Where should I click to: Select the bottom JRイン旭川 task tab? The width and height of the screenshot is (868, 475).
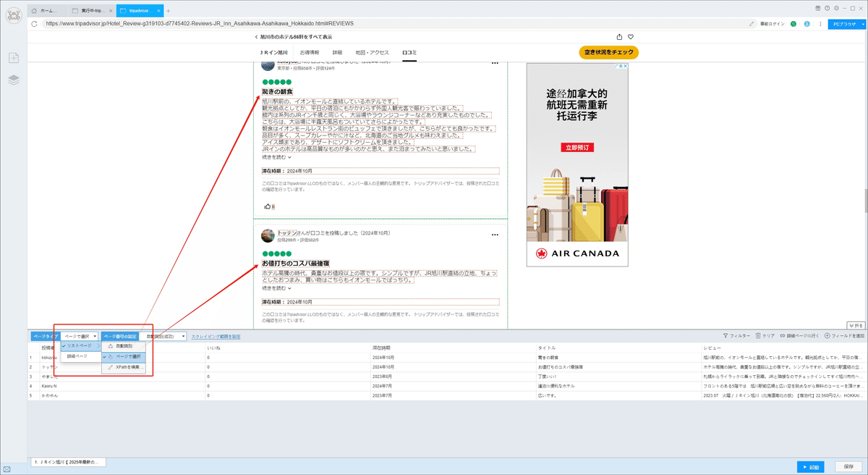tap(67, 461)
